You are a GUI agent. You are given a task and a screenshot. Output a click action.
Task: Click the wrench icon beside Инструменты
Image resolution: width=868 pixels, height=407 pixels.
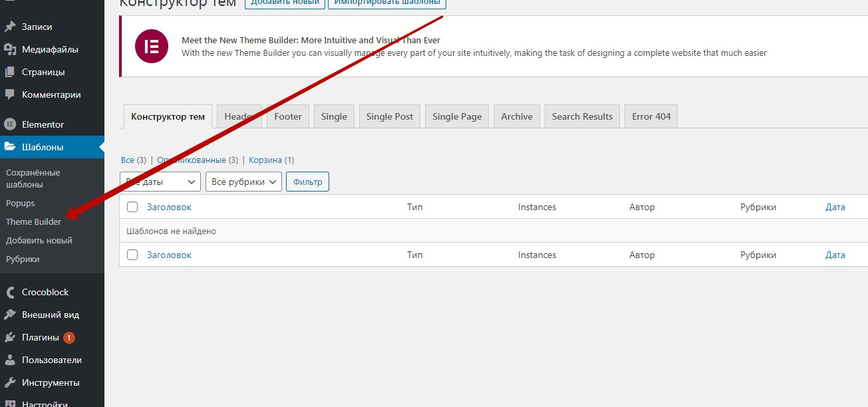pyautogui.click(x=10, y=382)
